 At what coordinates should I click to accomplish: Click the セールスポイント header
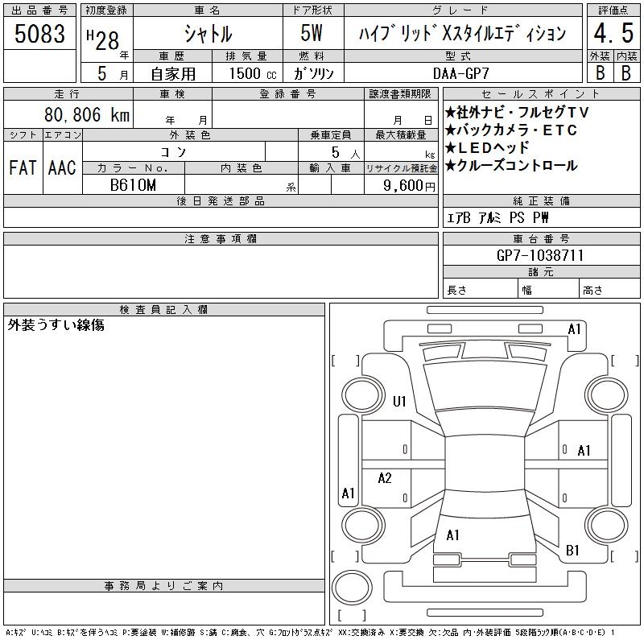point(541,94)
